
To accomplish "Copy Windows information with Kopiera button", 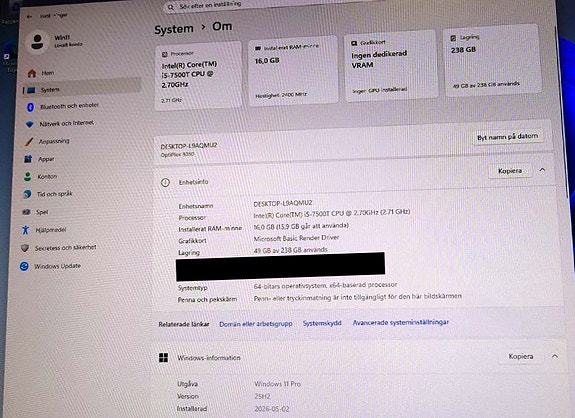I will tap(520, 356).
